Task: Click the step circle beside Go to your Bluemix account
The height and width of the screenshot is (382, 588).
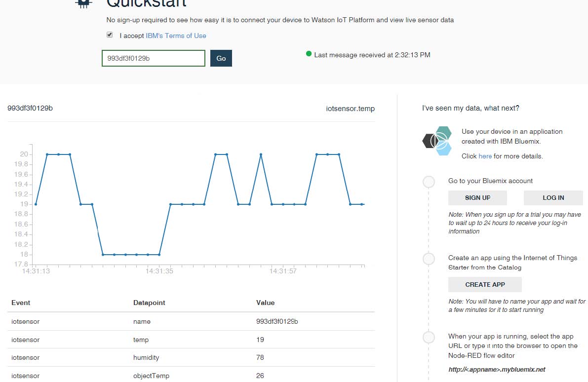Action: coord(429,182)
